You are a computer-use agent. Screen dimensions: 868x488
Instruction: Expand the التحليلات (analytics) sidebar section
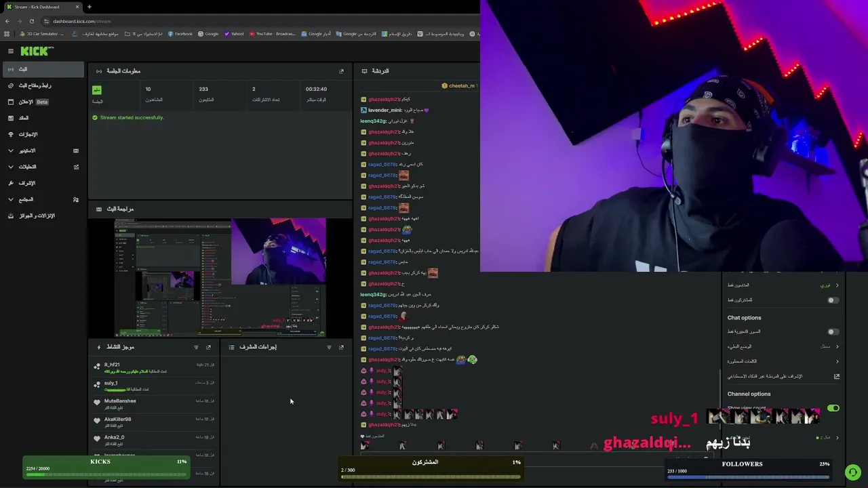(43, 167)
